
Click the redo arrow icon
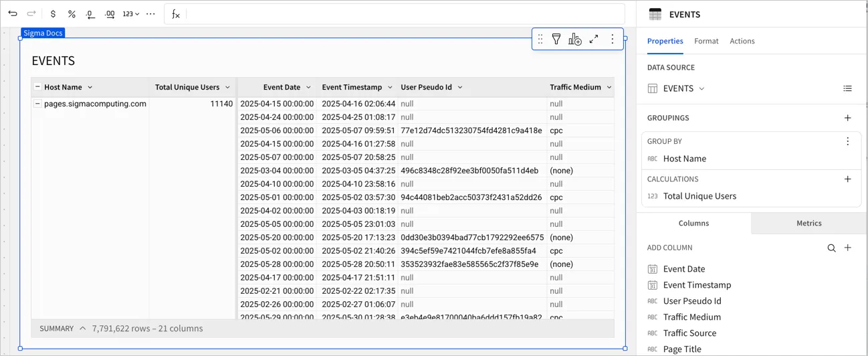coord(31,13)
